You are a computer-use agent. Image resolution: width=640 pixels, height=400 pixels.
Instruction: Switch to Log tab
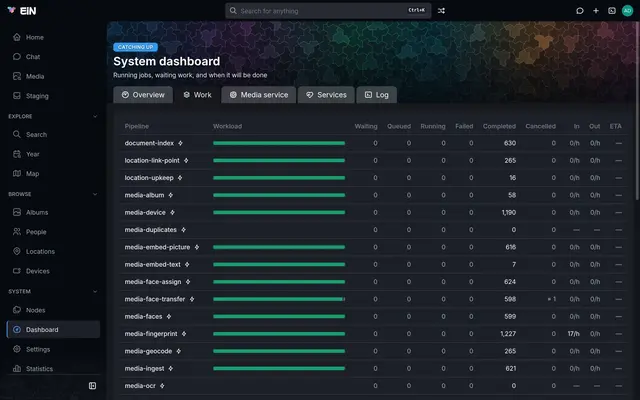click(376, 95)
